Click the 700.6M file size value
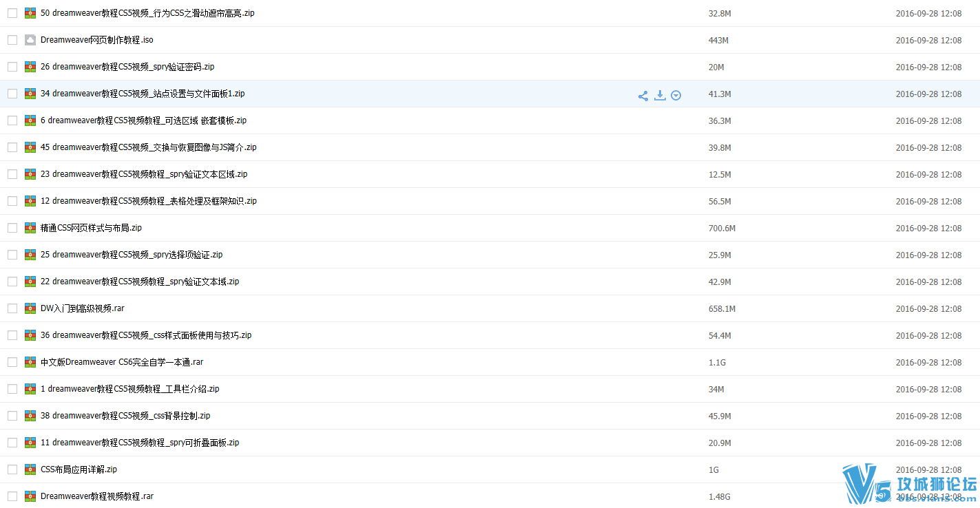Image resolution: width=980 pixels, height=508 pixels. tap(722, 229)
